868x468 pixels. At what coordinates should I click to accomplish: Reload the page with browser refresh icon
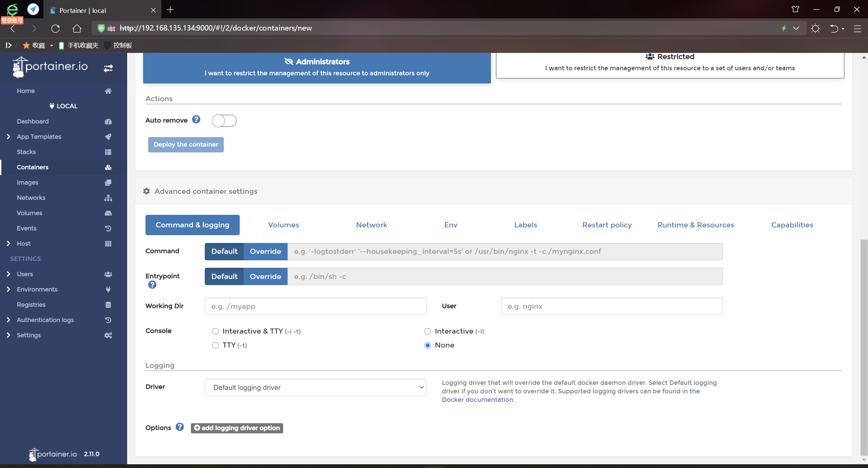point(55,28)
